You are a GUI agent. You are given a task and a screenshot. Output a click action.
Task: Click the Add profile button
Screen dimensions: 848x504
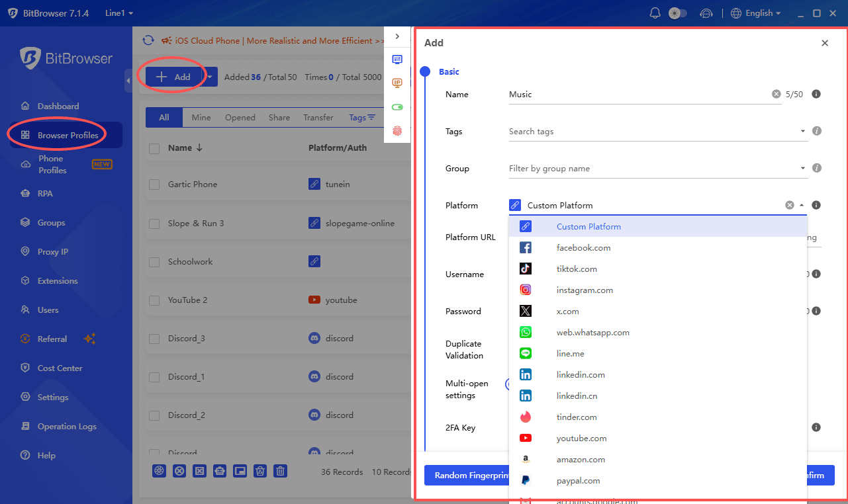tap(173, 77)
